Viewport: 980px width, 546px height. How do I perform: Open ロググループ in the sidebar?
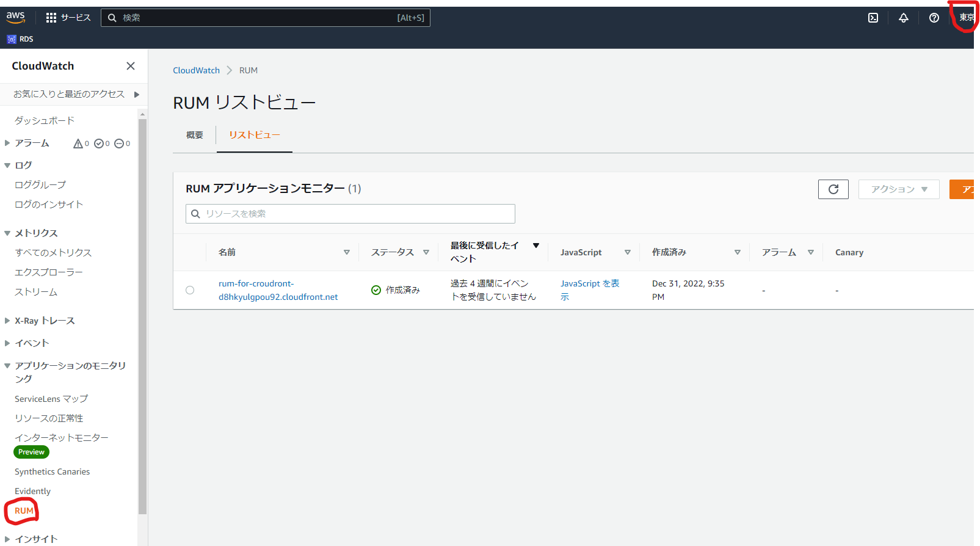(40, 184)
